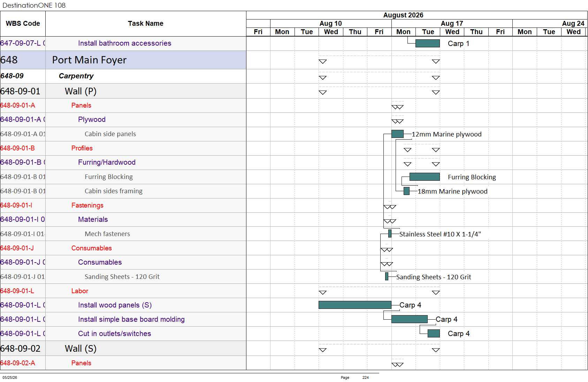Click the Sanding Sheets 120 Grit bar
The height and width of the screenshot is (382, 588).
[387, 276]
